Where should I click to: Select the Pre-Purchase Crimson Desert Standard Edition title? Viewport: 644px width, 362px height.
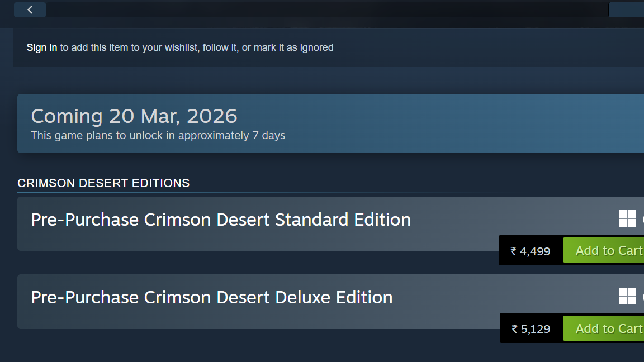click(x=221, y=220)
